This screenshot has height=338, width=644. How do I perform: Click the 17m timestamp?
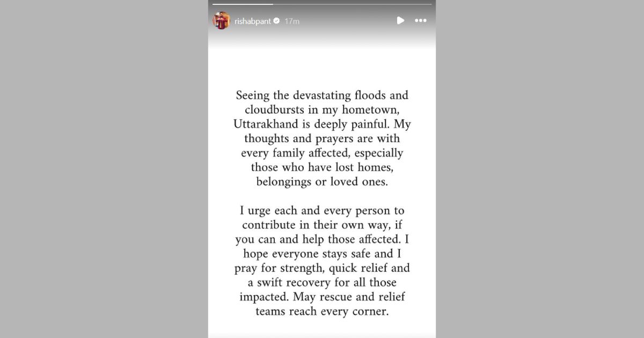pyautogui.click(x=291, y=21)
